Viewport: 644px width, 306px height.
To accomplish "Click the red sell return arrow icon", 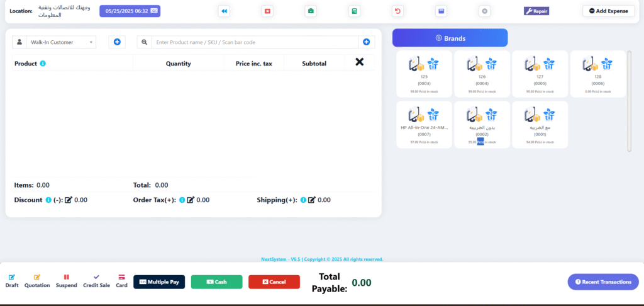I will (397, 11).
